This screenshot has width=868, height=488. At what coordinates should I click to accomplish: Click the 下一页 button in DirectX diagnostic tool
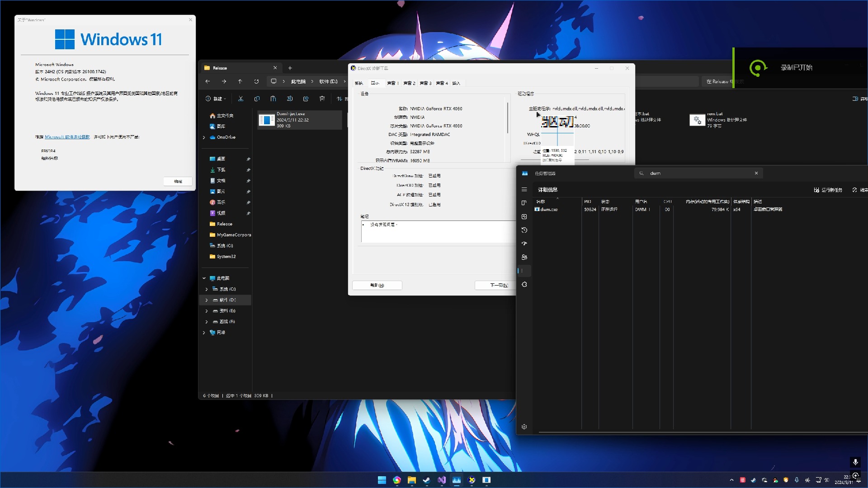click(x=497, y=285)
